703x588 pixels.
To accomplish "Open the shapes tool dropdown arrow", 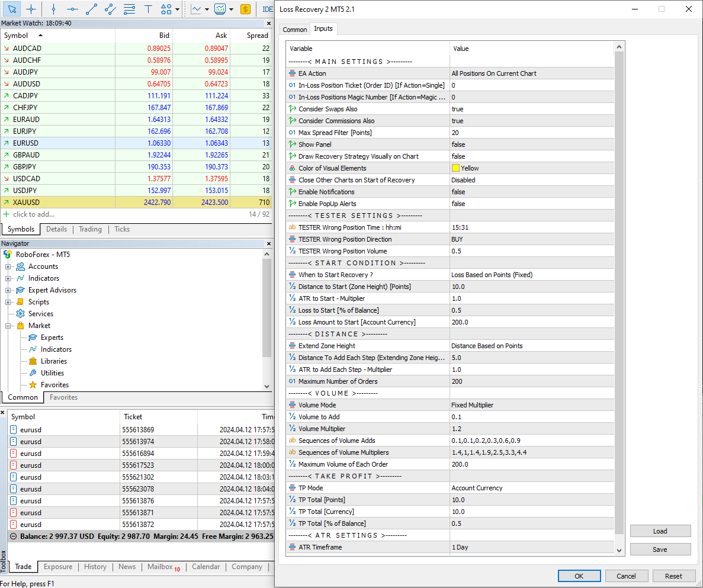I will pyautogui.click(x=177, y=9).
